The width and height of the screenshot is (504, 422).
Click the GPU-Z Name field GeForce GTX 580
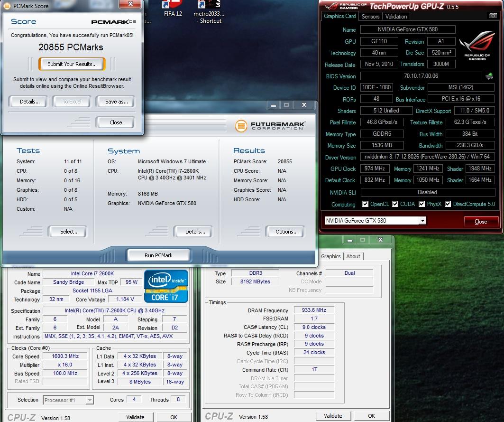(x=408, y=29)
